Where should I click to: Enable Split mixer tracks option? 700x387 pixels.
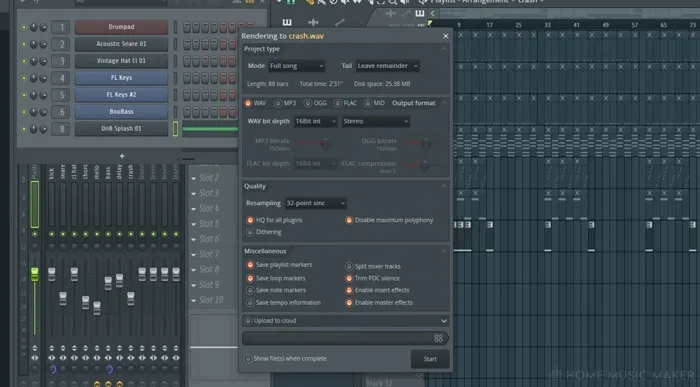click(x=349, y=266)
